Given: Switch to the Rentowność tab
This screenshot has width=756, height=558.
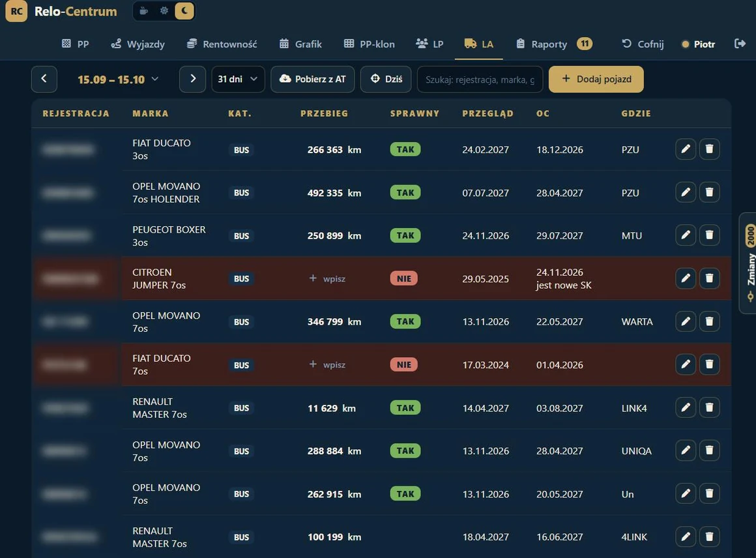Looking at the screenshot, I should coord(222,44).
